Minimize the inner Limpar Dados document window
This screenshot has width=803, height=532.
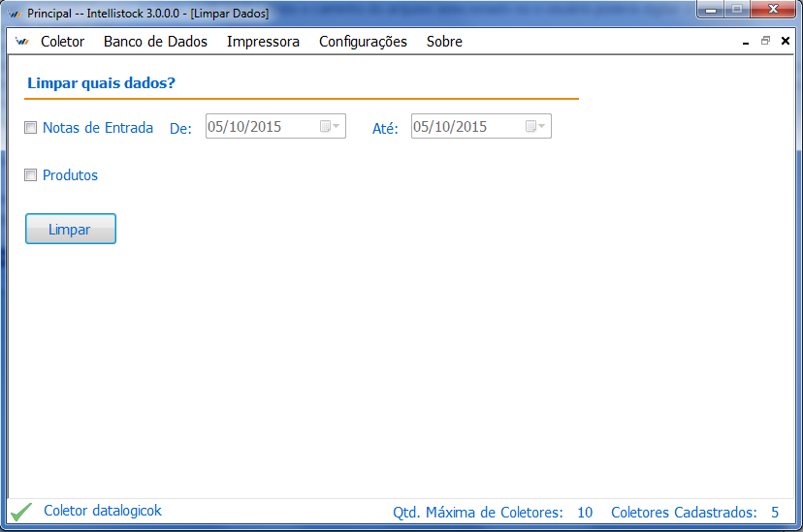tap(746, 42)
